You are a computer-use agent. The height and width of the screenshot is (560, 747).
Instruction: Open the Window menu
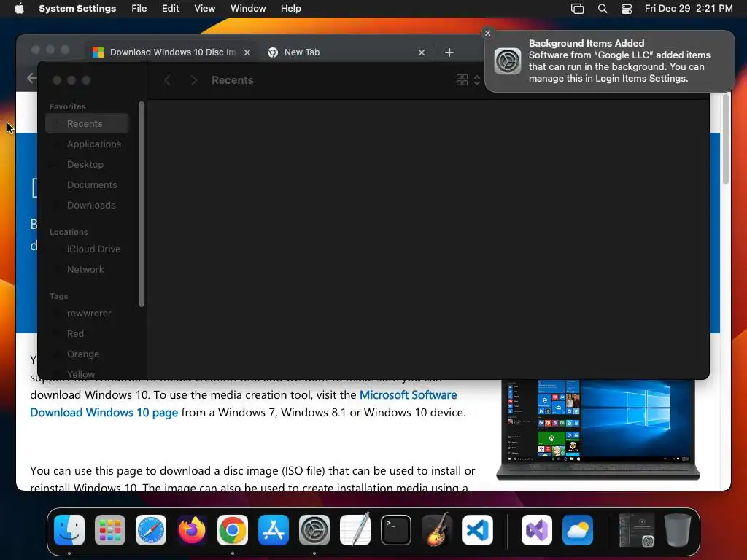[248, 9]
